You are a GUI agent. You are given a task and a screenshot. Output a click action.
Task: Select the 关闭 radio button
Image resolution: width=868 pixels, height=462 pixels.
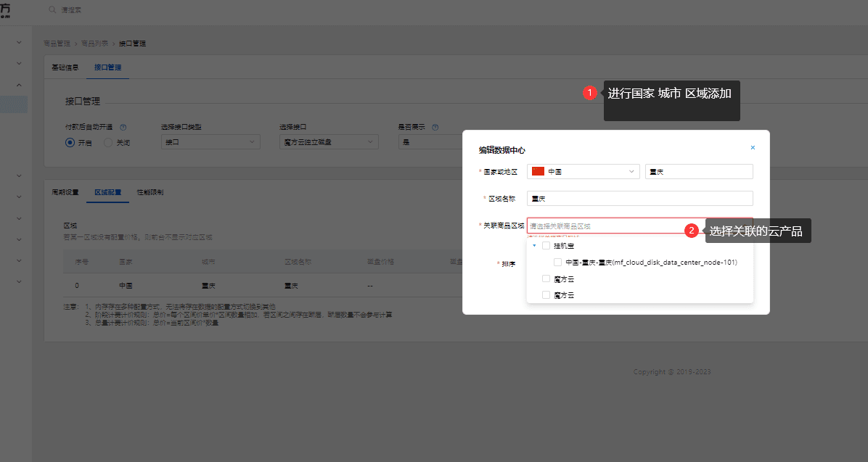(x=108, y=143)
